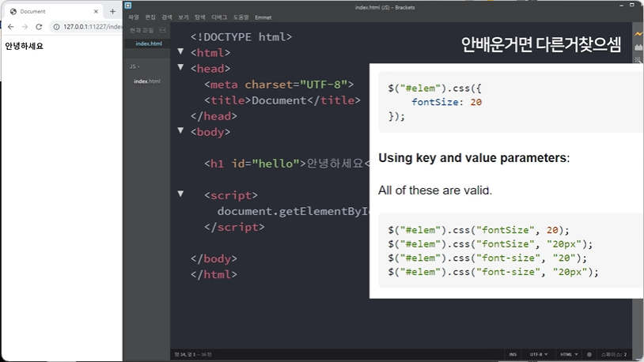Collapse the script tag fold arrow
The image size is (644, 362).
click(180, 194)
